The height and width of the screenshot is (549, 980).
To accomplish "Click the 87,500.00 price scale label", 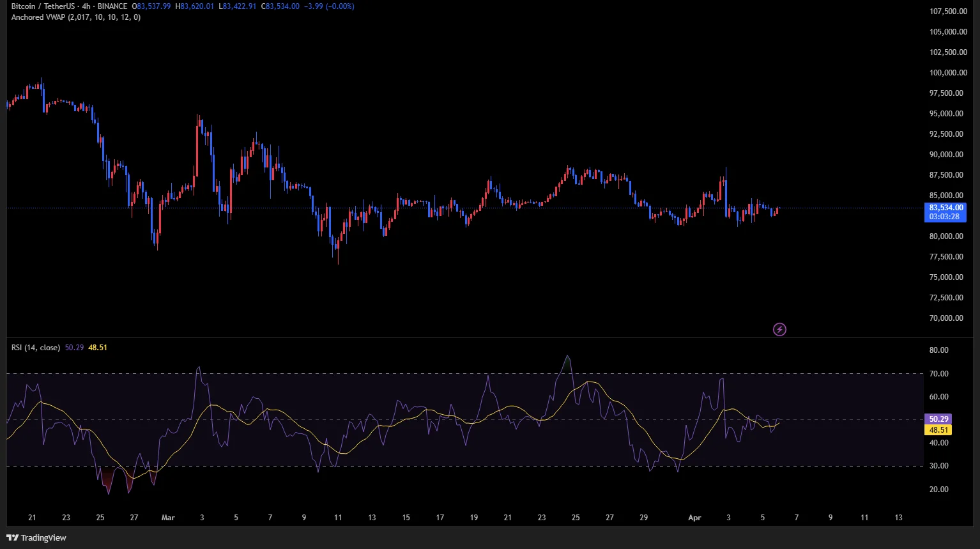I will [946, 175].
